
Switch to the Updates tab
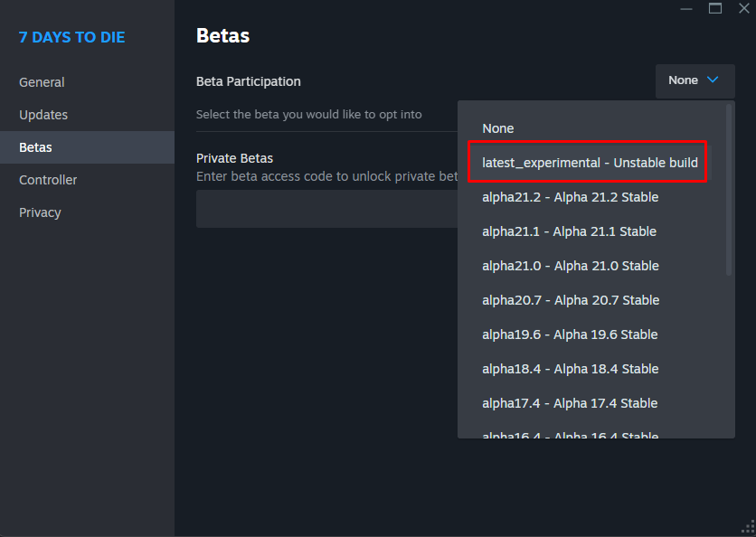[x=43, y=115]
